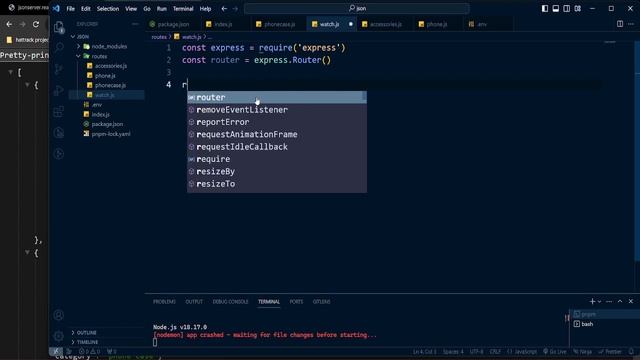This screenshot has width=640, height=360.
Task: Open pnpm-lock.yaml in the explorer tree
Action: [111, 134]
